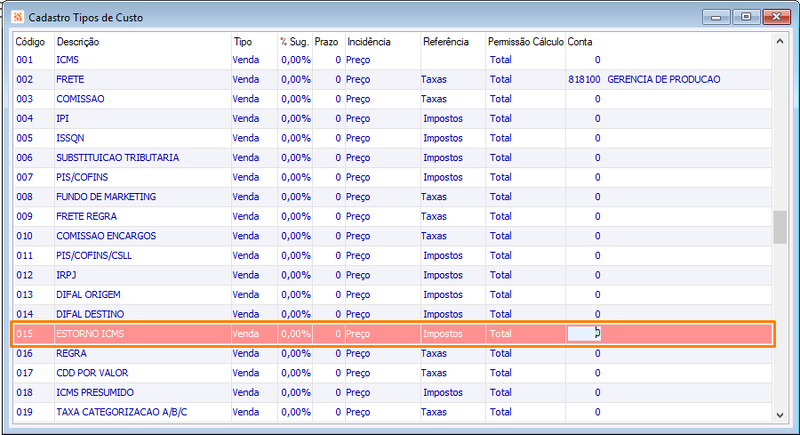800x435 pixels.
Task: Click the Descrição column header
Action: (78, 42)
